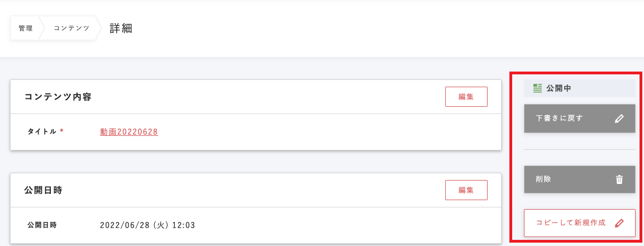
Task: Click the red required asterisk beside タイトル
Action: tap(62, 131)
